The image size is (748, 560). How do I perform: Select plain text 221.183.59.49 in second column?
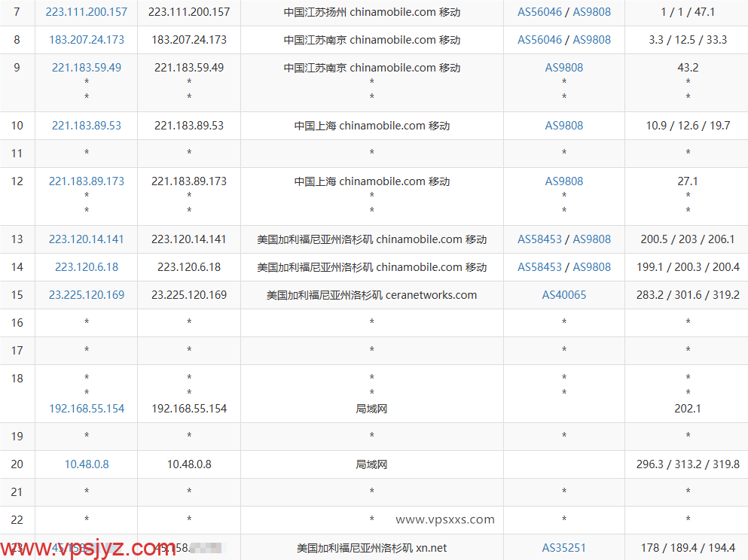tap(189, 68)
